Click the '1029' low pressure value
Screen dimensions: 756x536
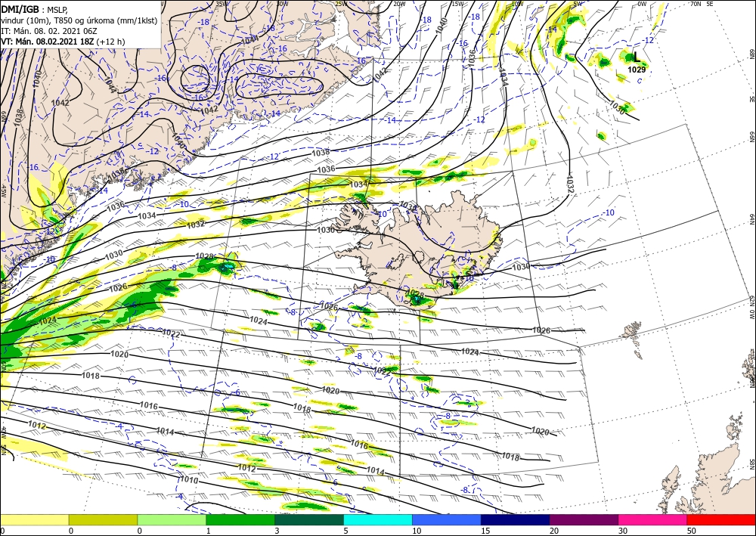click(x=637, y=70)
